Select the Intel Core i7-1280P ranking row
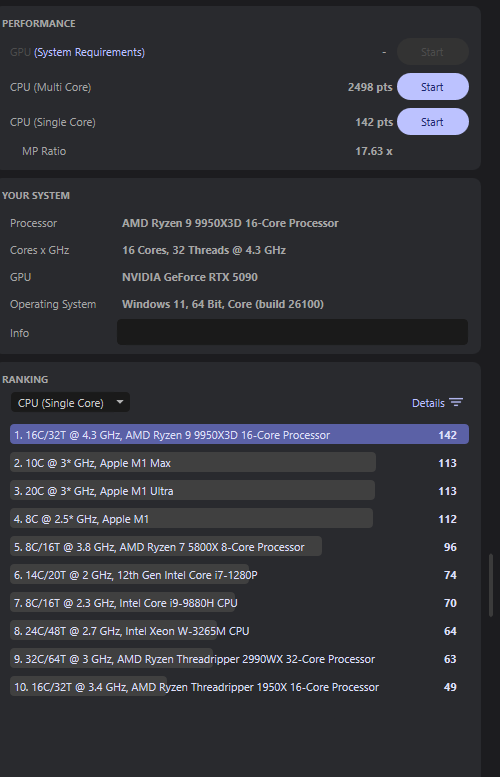Screen dimensions: 500x777 point(239,575)
